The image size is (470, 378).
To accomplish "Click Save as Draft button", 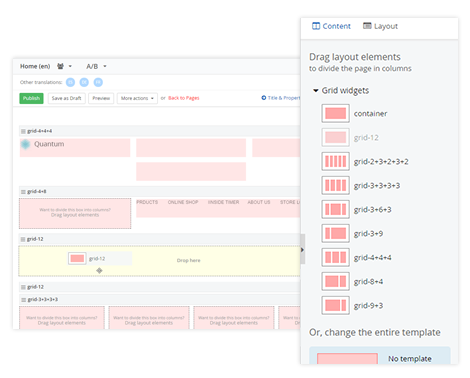I will tap(66, 98).
